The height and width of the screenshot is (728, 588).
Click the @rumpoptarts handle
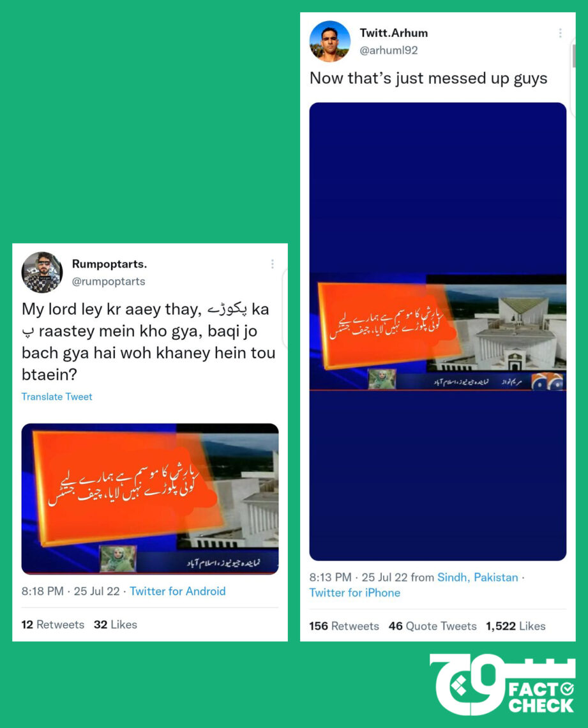click(x=109, y=282)
